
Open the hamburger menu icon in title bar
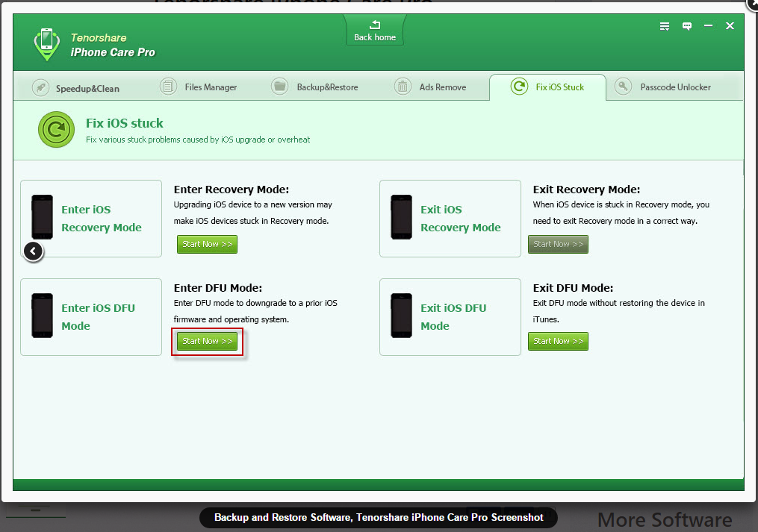[x=665, y=26]
